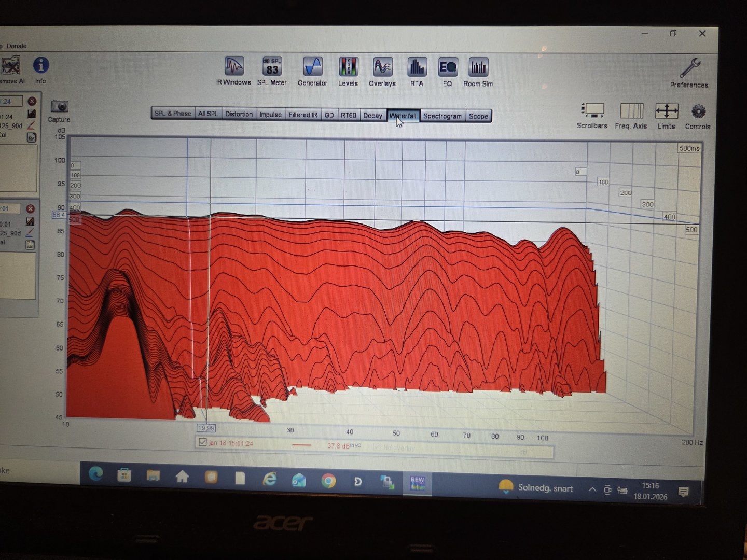Open the Scope tab

[x=478, y=116]
